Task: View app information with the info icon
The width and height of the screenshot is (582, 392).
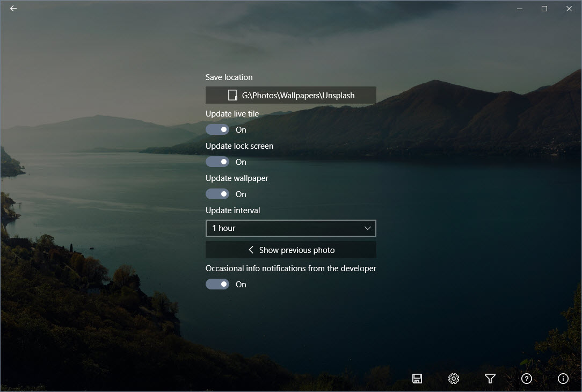Action: (x=563, y=379)
